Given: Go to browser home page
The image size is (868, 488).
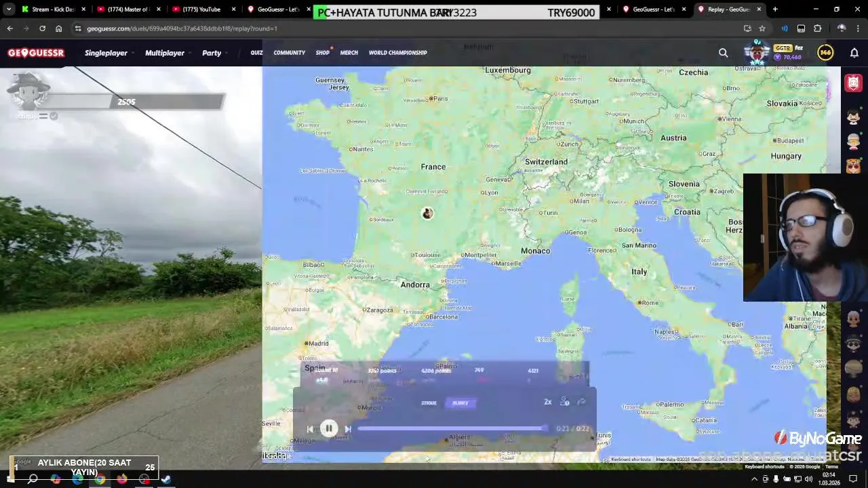Looking at the screenshot, I should coord(58,28).
